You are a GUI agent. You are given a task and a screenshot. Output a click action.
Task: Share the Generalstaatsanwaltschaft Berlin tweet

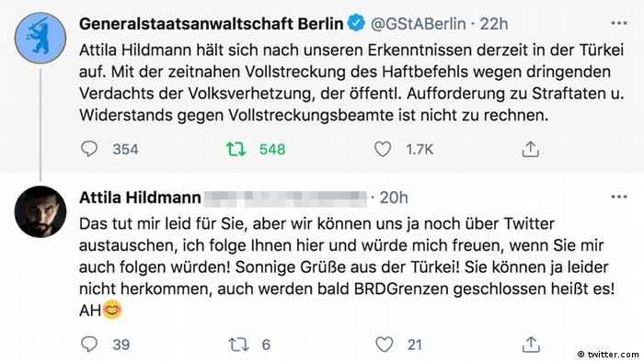click(x=530, y=149)
